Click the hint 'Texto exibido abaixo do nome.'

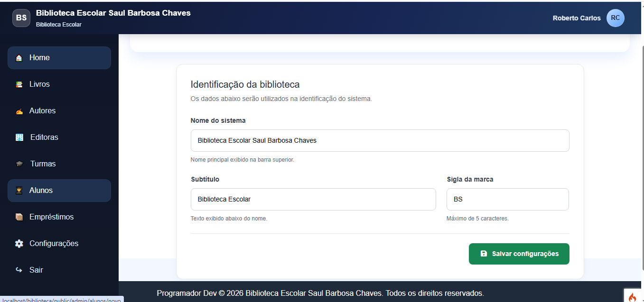229,219
